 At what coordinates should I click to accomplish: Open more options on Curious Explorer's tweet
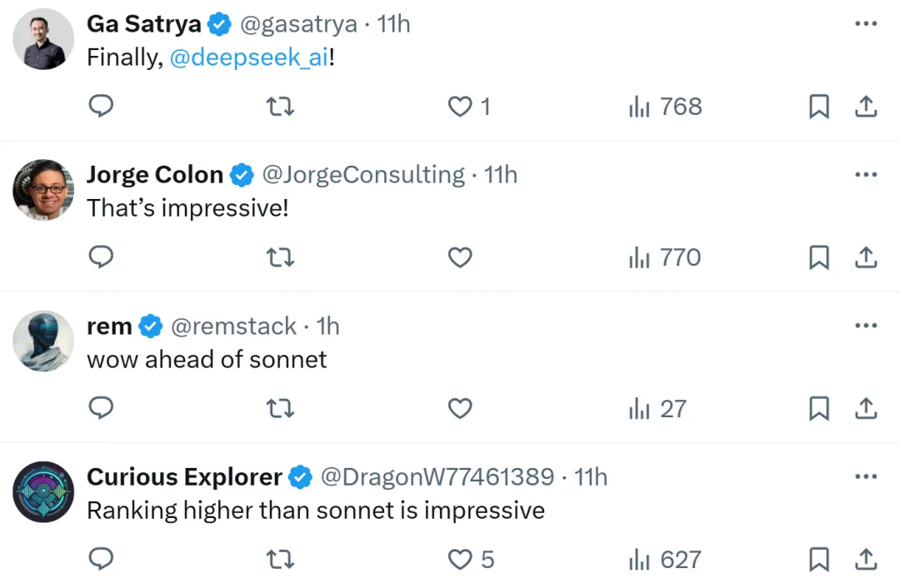pyautogui.click(x=866, y=476)
